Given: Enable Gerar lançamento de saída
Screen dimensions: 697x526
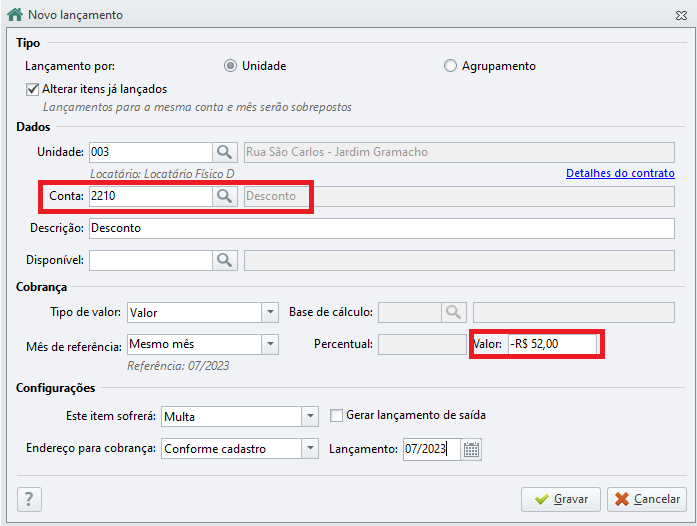Looking at the screenshot, I should [x=336, y=416].
